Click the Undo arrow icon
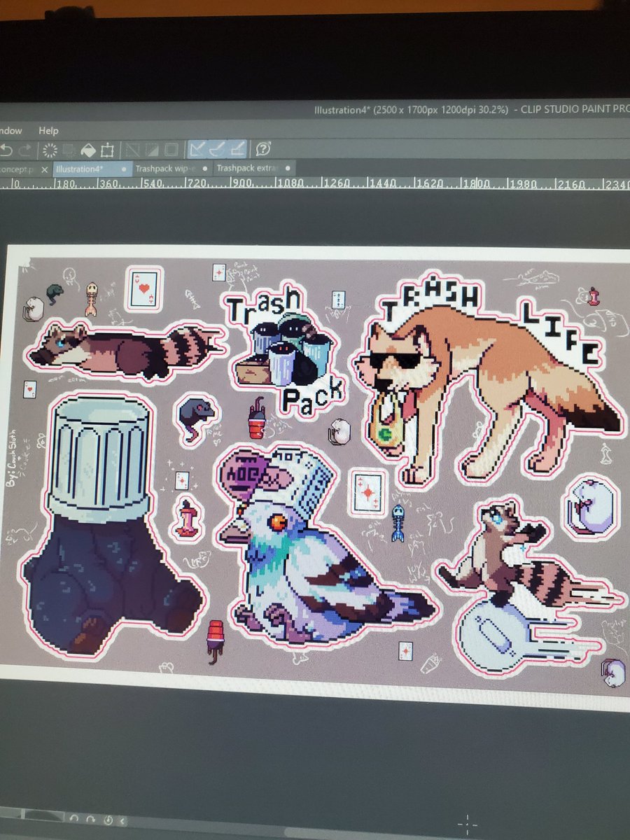This screenshot has width=630, height=840. tap(6, 149)
